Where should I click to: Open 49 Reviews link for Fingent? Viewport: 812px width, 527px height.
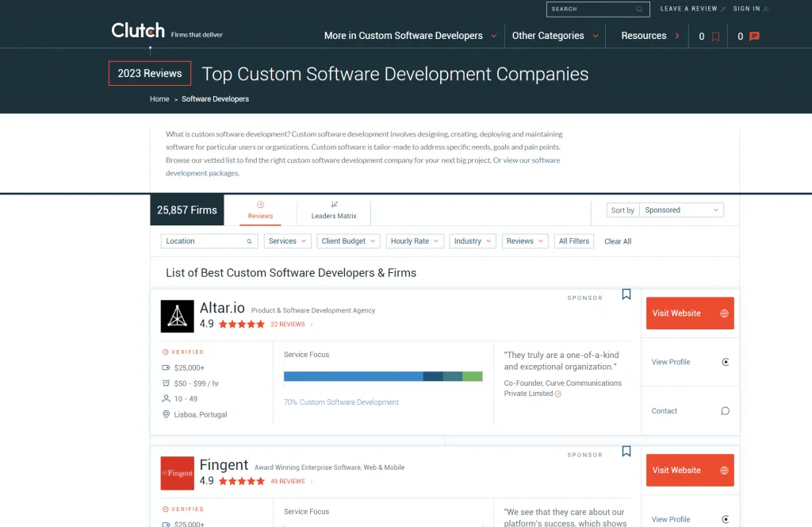point(288,482)
